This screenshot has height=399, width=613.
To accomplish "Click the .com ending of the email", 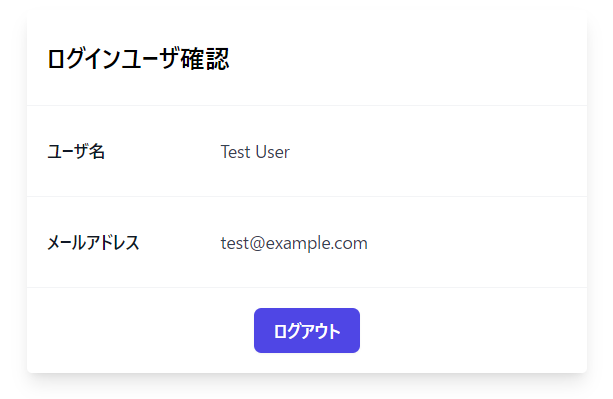I will [350, 243].
